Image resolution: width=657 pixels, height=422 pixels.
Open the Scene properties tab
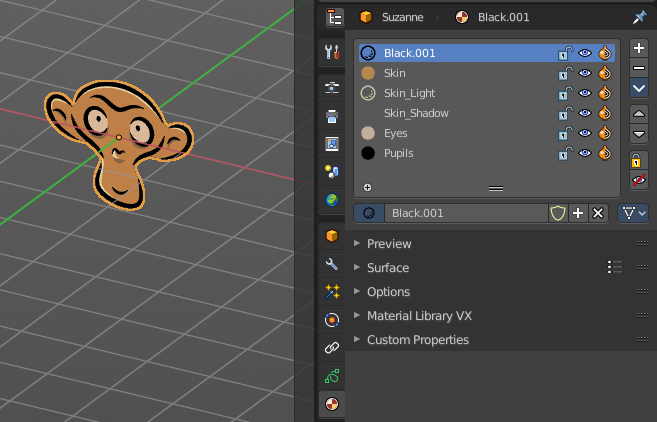[332, 172]
